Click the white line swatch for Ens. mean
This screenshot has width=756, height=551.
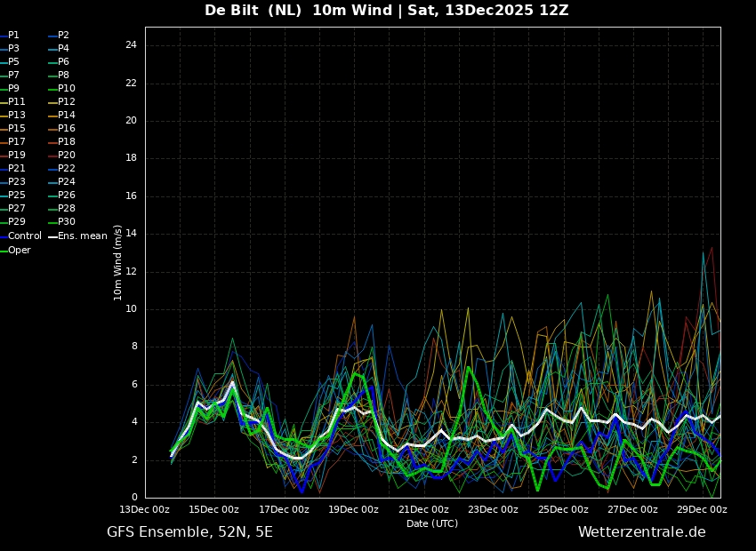coord(52,236)
